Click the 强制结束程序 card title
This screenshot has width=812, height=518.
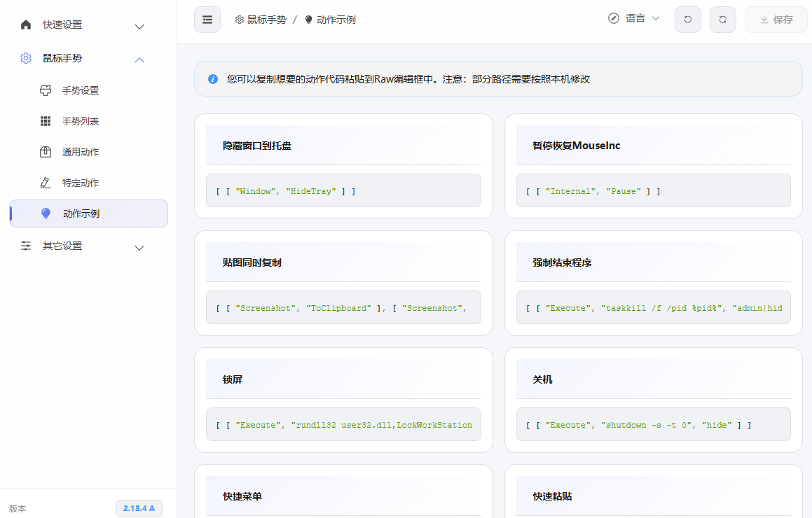[563, 263]
